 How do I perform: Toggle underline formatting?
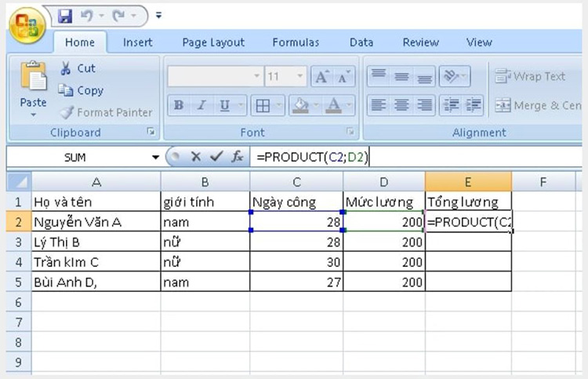[224, 105]
